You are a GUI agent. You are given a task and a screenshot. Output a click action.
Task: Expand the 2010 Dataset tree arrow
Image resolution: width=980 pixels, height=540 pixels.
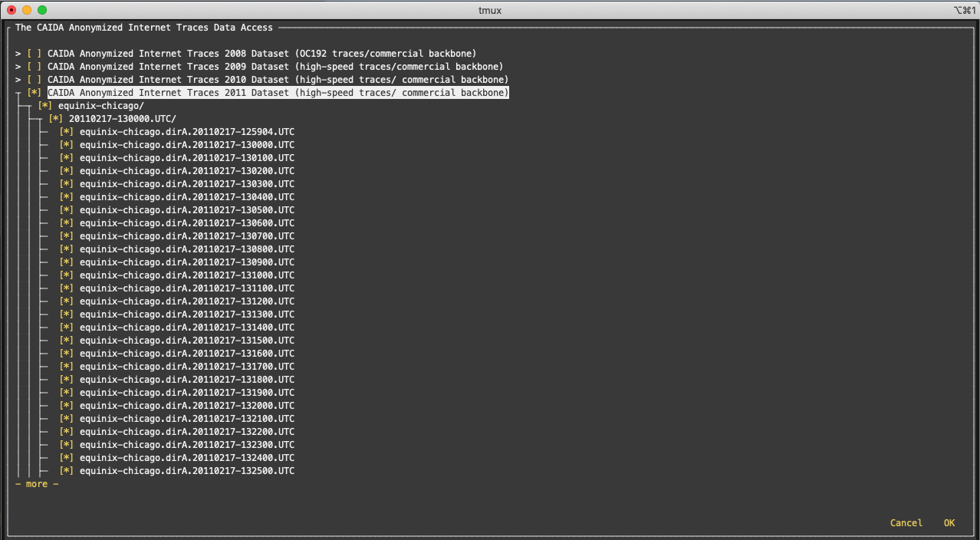(x=18, y=80)
